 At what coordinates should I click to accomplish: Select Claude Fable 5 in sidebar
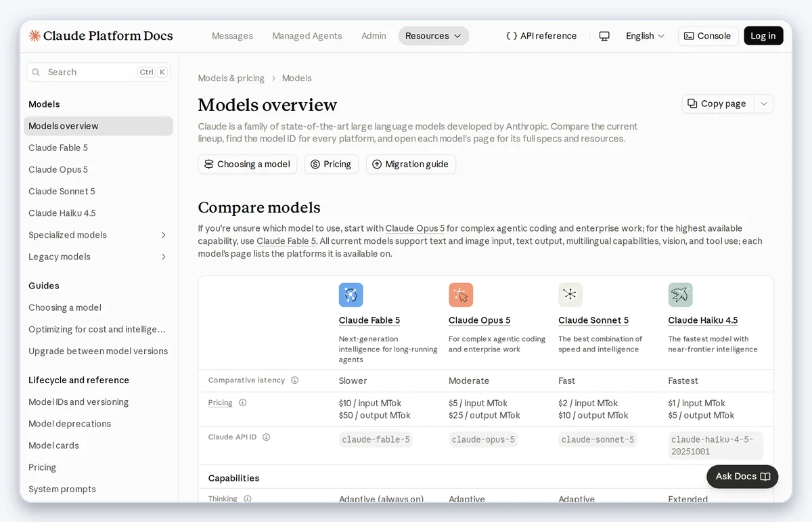[x=98, y=148]
